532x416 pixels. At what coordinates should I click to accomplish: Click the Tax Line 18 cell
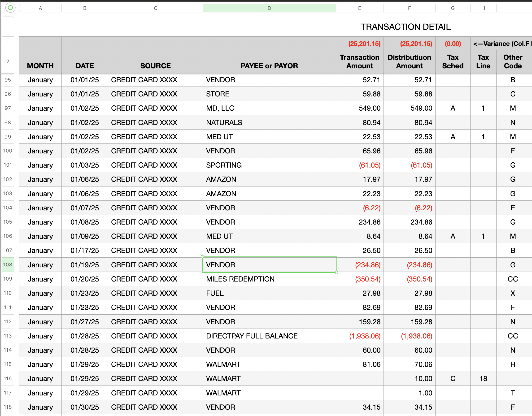(x=483, y=378)
